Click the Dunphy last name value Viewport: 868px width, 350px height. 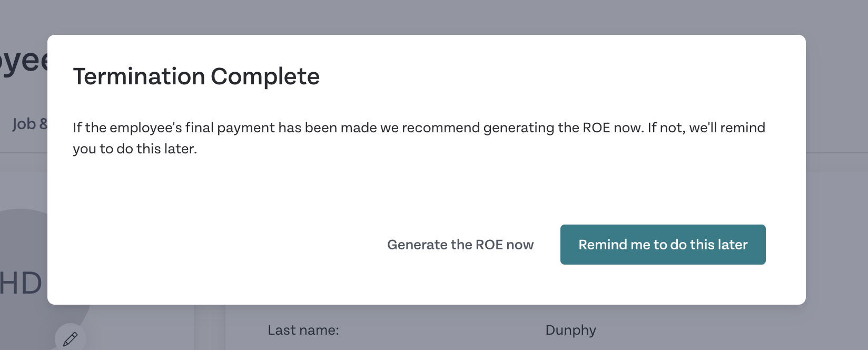[x=570, y=330]
